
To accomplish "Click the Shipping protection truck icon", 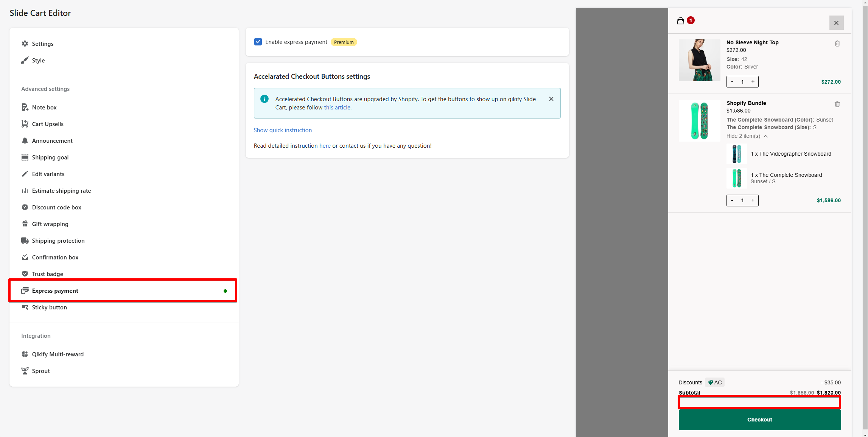I will point(25,240).
